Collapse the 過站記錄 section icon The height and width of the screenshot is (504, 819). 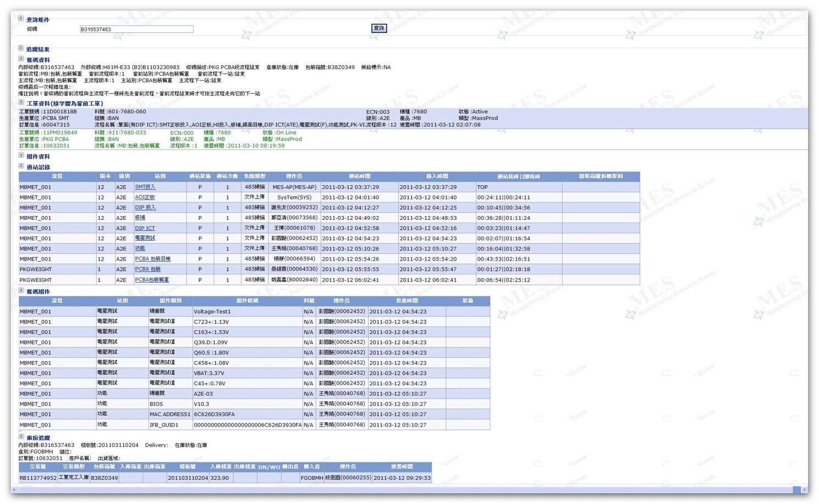[x=21, y=166]
